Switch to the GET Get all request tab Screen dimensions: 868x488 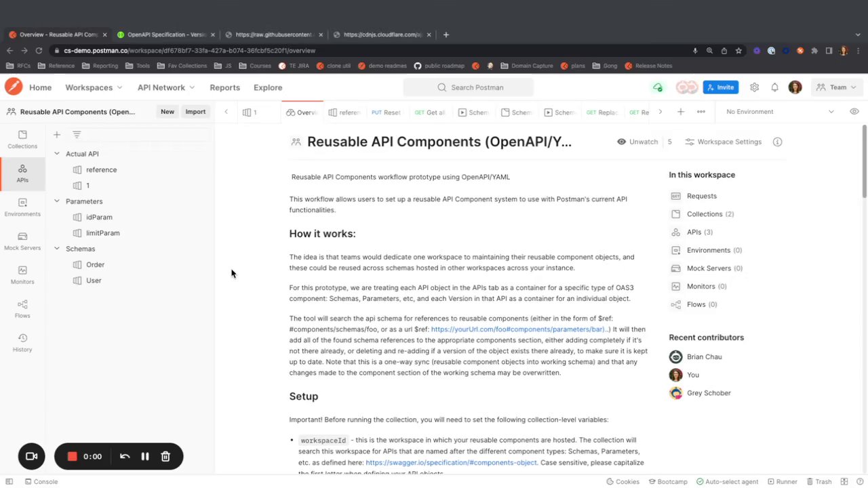pyautogui.click(x=430, y=113)
